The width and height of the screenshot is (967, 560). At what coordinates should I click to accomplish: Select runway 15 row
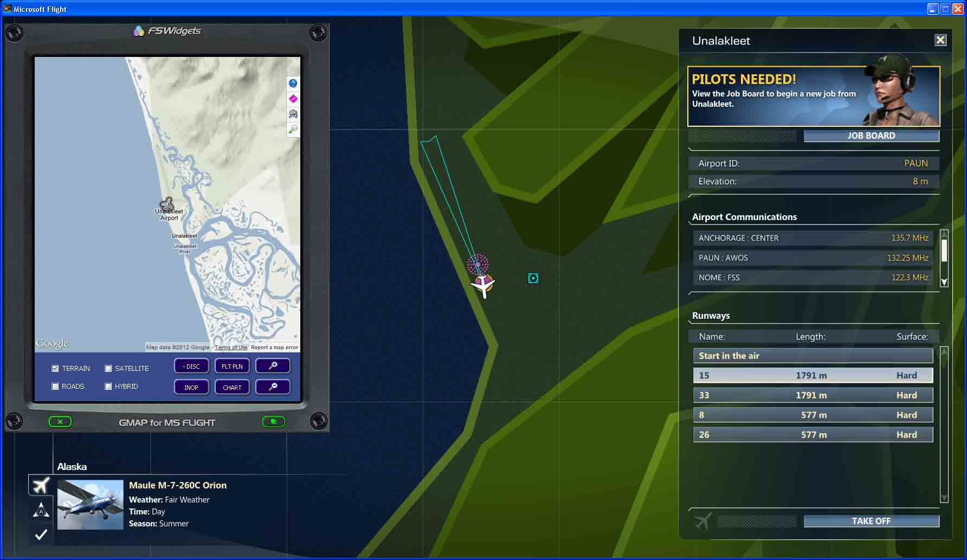813,375
